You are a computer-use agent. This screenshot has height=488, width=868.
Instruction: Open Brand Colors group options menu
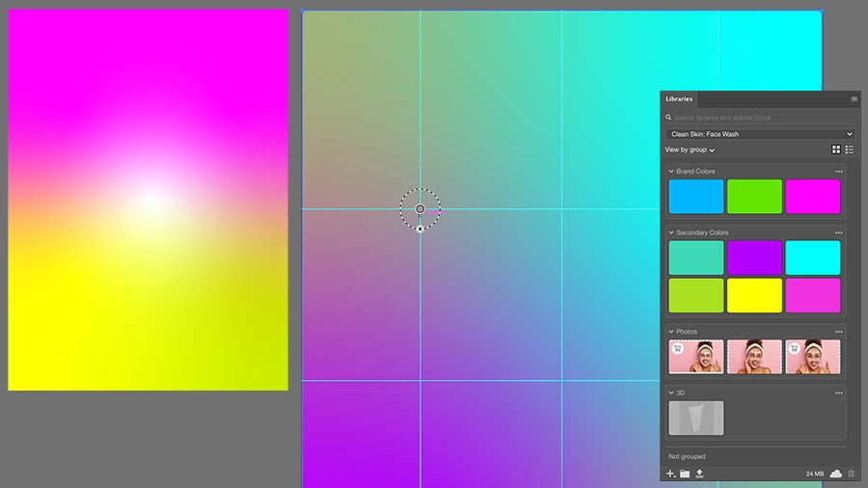click(839, 172)
